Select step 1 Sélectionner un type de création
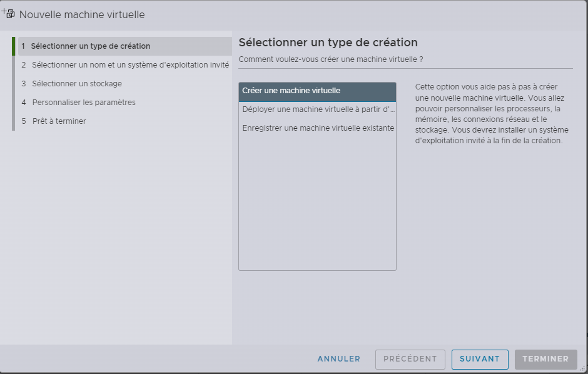The width and height of the screenshot is (588, 374). (x=91, y=46)
